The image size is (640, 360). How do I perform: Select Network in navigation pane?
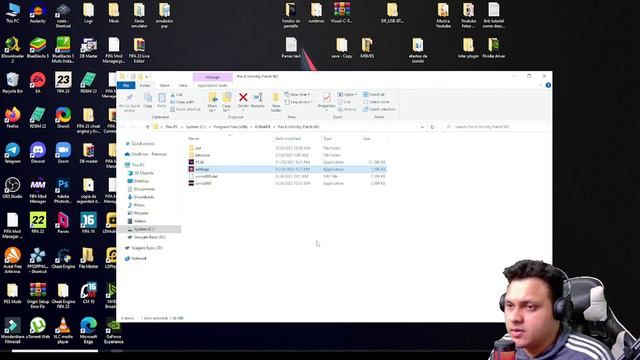136,259
